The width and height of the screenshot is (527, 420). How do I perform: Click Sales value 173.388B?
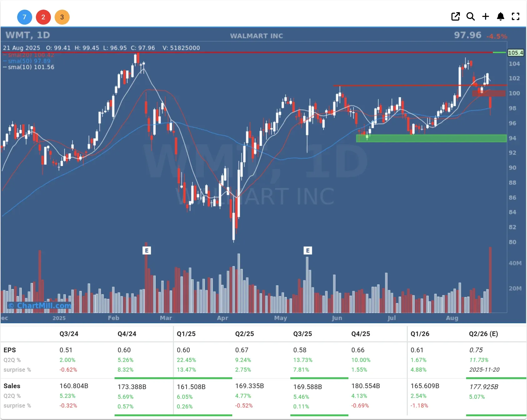point(132,387)
